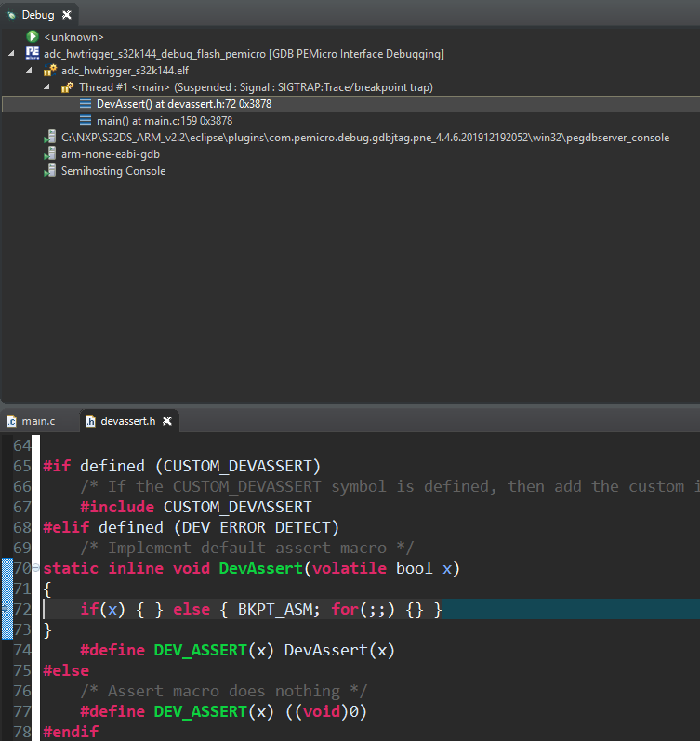Select Semihosting Console entry
Viewport: 700px width, 741px height.
point(113,171)
